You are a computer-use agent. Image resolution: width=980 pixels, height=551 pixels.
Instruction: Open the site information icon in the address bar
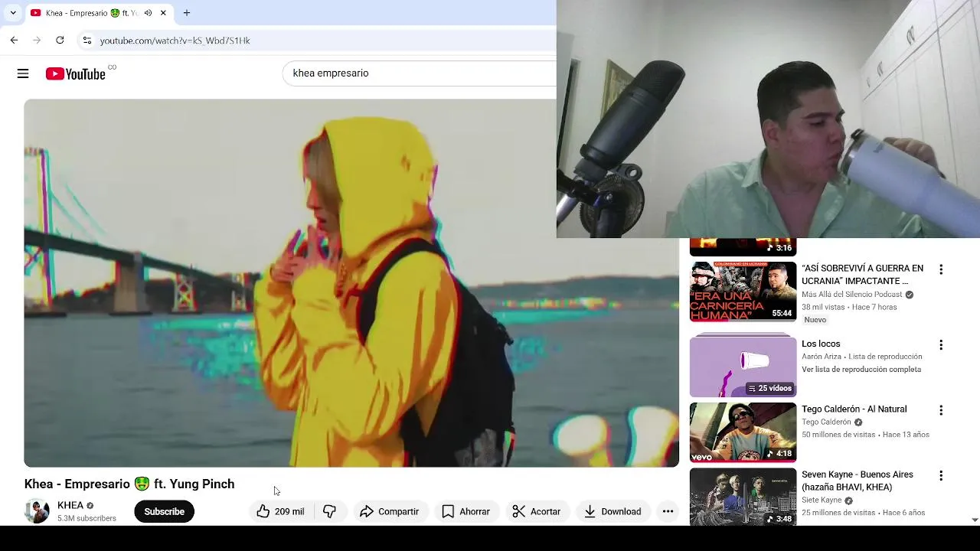87,40
